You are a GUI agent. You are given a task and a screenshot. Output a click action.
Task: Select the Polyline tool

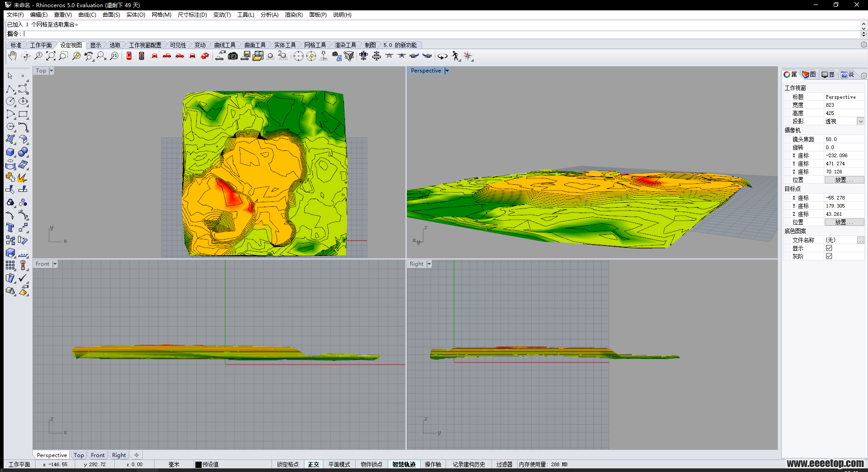pyautogui.click(x=10, y=89)
